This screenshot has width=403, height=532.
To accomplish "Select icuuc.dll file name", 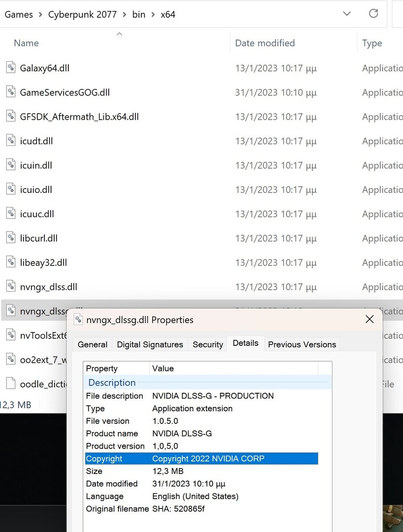I will tap(37, 214).
